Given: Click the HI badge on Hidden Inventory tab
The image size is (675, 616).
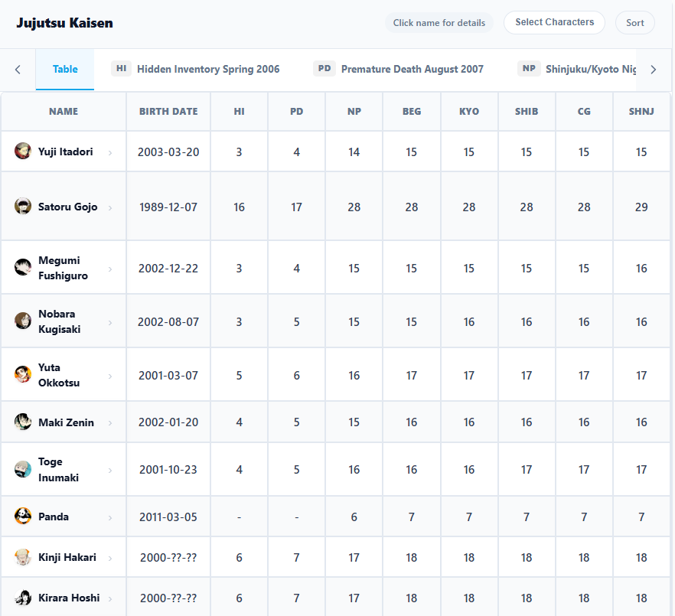Looking at the screenshot, I should point(122,68).
